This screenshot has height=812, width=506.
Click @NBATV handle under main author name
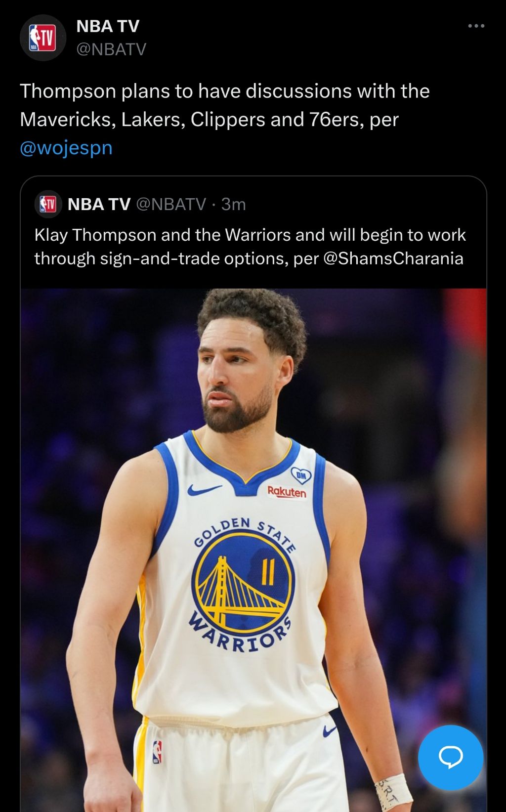point(111,49)
